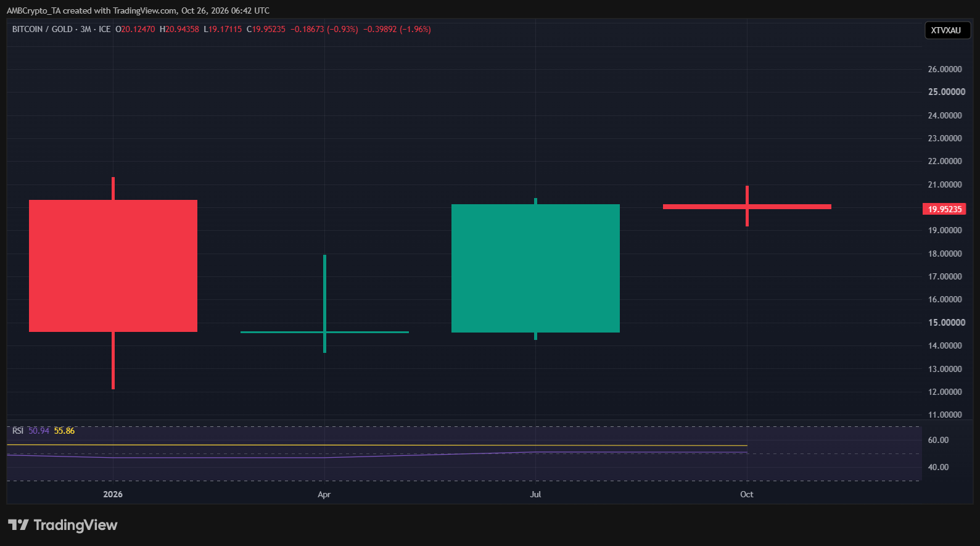Viewport: 980px width, 546px height.
Task: Click the Oct time axis label
Action: tap(747, 494)
